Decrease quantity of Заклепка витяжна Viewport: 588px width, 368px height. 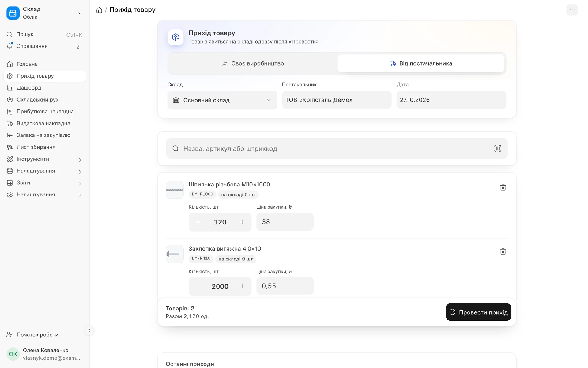pos(198,286)
